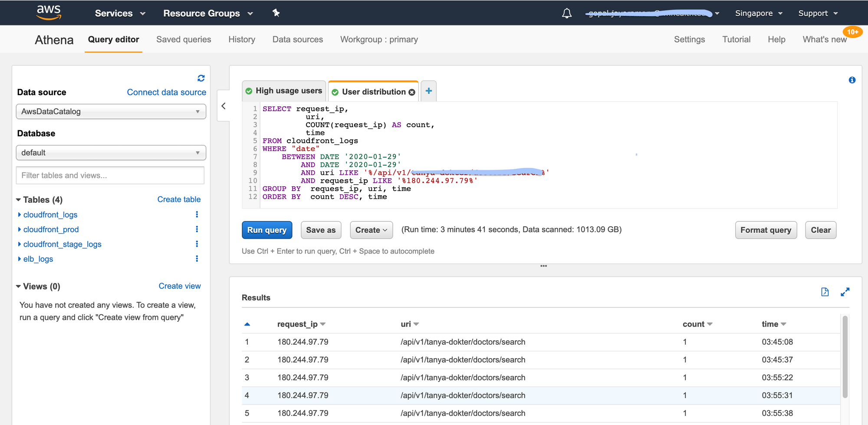The image size is (868, 425).
Task: Click the Run query button
Action: click(267, 230)
